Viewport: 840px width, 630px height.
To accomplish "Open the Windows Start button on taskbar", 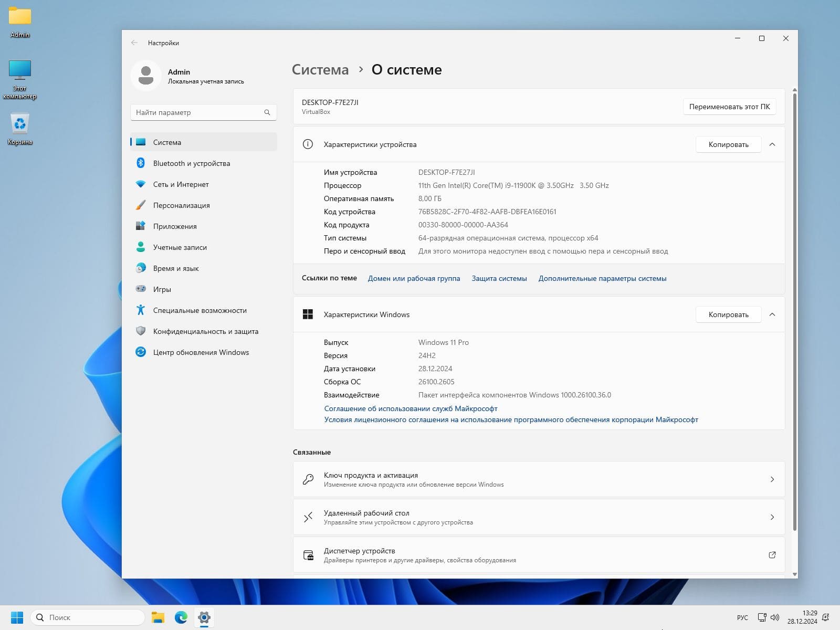I will (x=17, y=617).
